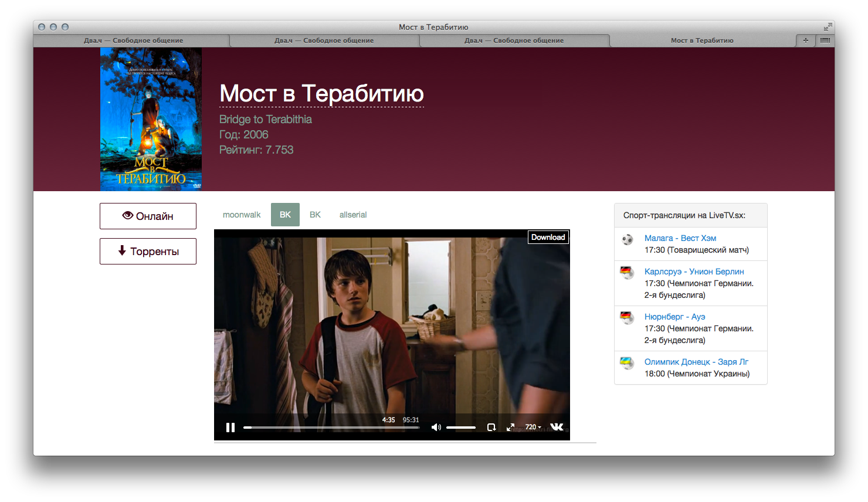868x502 pixels.
Task: Click the elapsed time 4:35 label
Action: pos(388,420)
